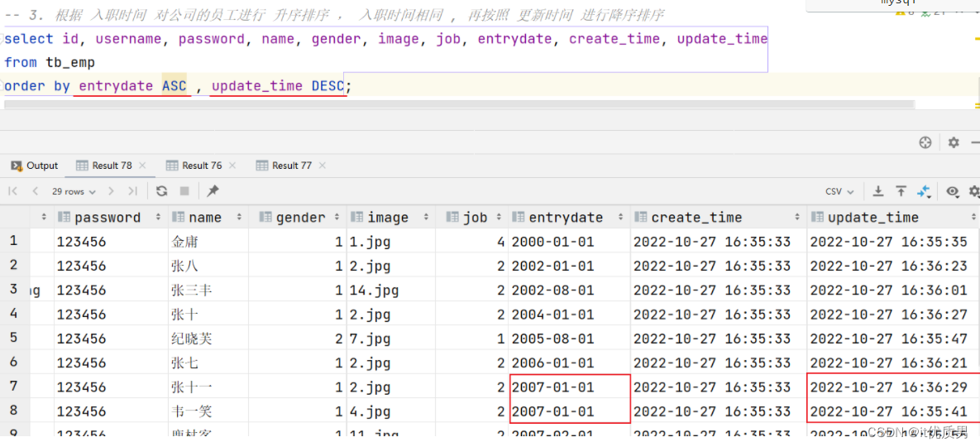Go to previous page of results

click(x=36, y=191)
